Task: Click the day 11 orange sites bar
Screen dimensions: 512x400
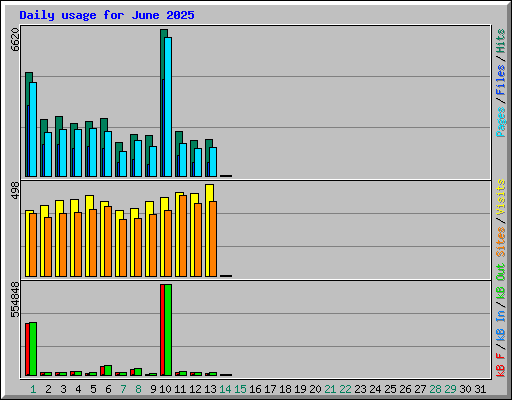Action: (x=183, y=236)
